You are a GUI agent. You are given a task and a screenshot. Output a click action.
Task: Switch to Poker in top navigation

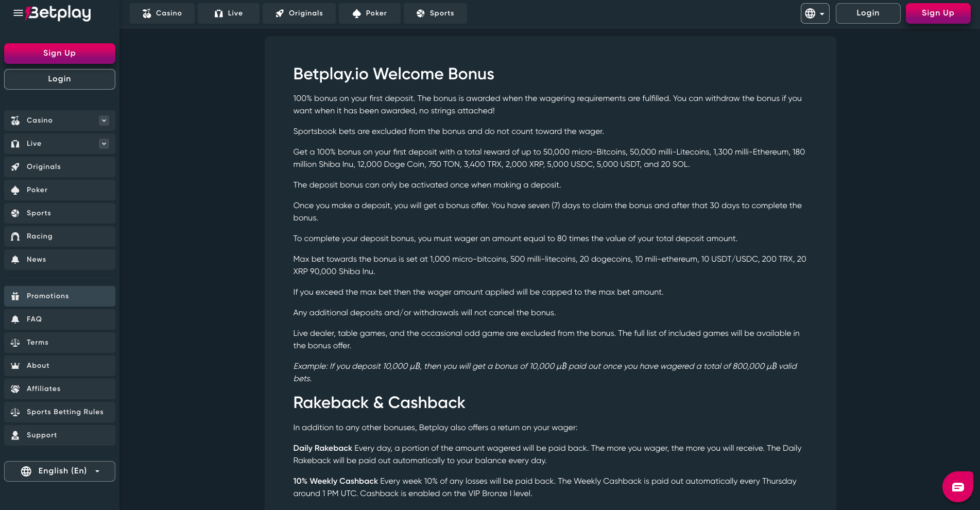coord(370,13)
